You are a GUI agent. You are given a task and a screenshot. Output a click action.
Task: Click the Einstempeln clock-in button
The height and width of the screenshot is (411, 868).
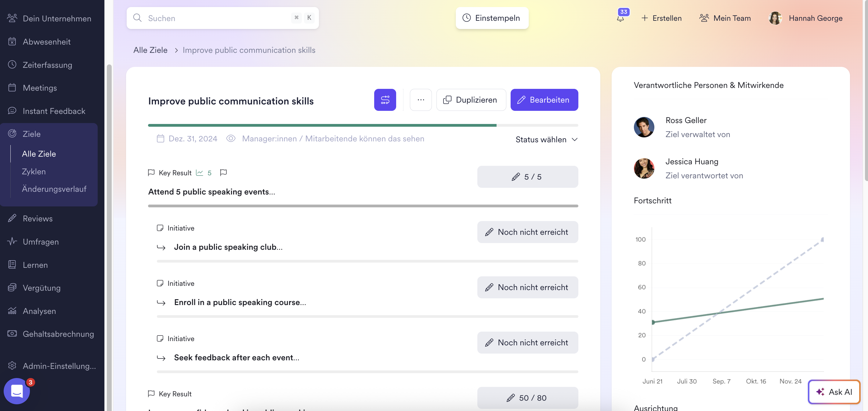(492, 18)
